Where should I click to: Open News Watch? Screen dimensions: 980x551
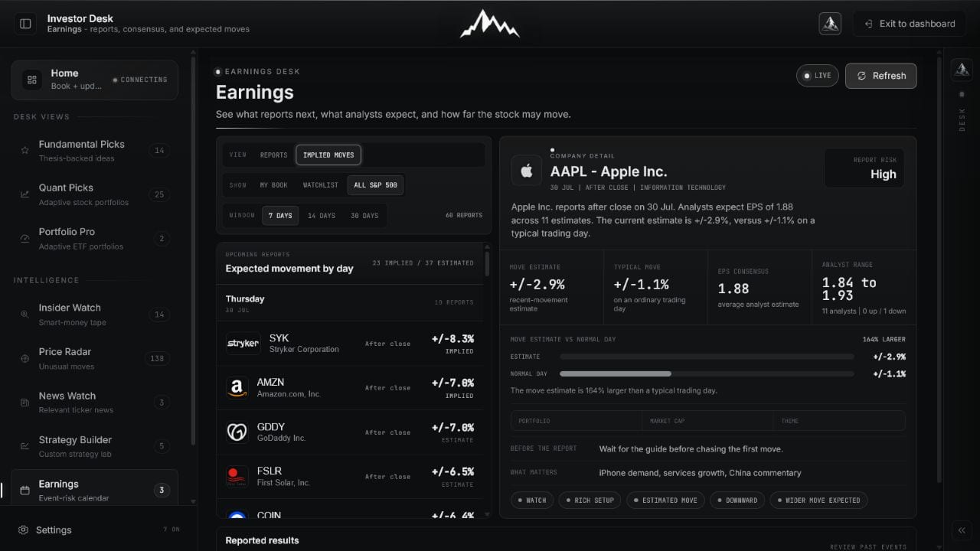(x=94, y=403)
